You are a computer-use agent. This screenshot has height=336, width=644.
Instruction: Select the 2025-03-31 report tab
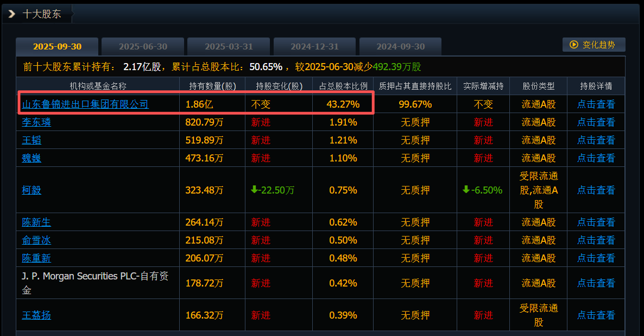tap(229, 47)
